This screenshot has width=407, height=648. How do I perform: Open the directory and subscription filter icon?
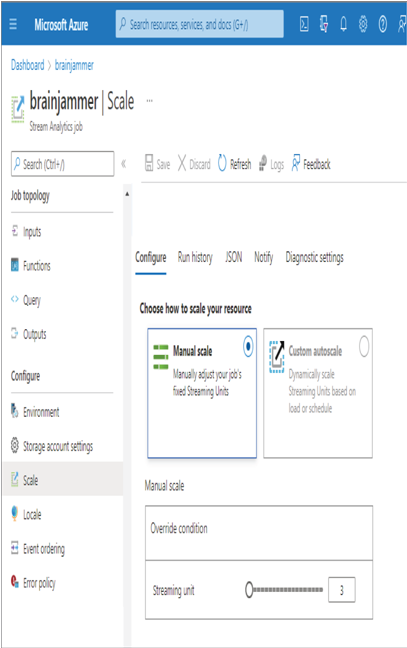324,24
